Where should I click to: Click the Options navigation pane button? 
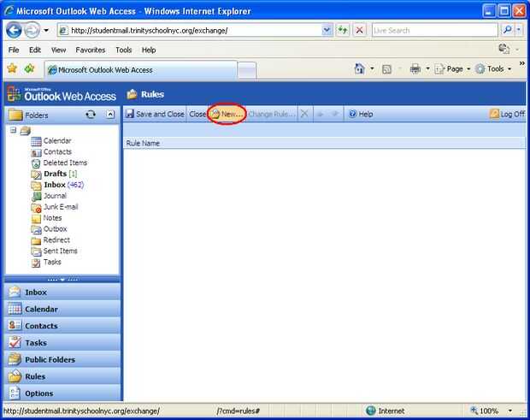click(x=63, y=393)
